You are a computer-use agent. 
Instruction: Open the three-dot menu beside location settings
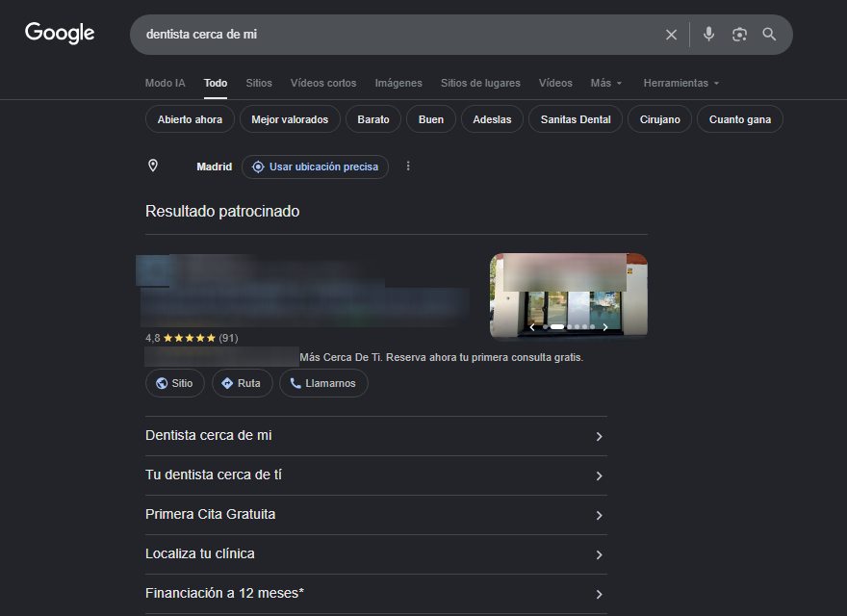point(408,166)
